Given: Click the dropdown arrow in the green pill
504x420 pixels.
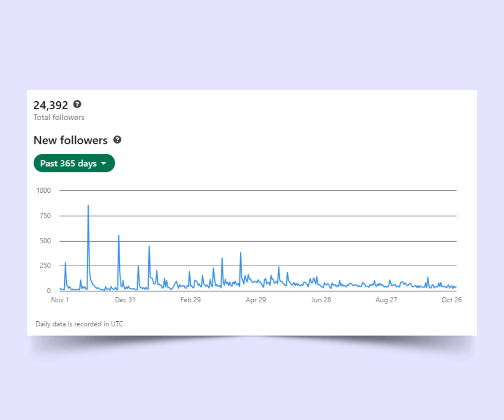Looking at the screenshot, I should [104, 164].
